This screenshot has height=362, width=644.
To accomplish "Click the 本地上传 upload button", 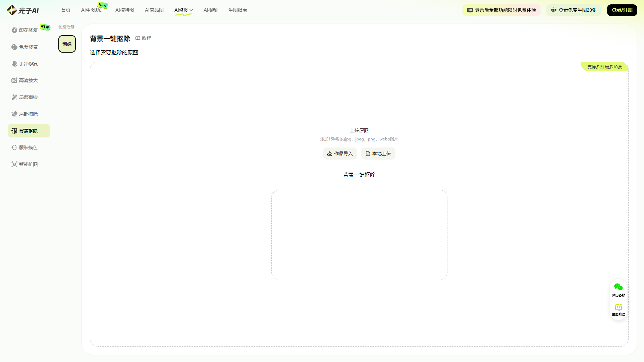I will pos(378,154).
